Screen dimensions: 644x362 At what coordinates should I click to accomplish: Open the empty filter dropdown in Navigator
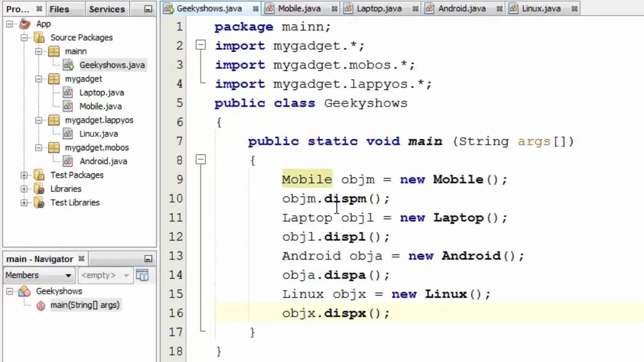[x=105, y=275]
